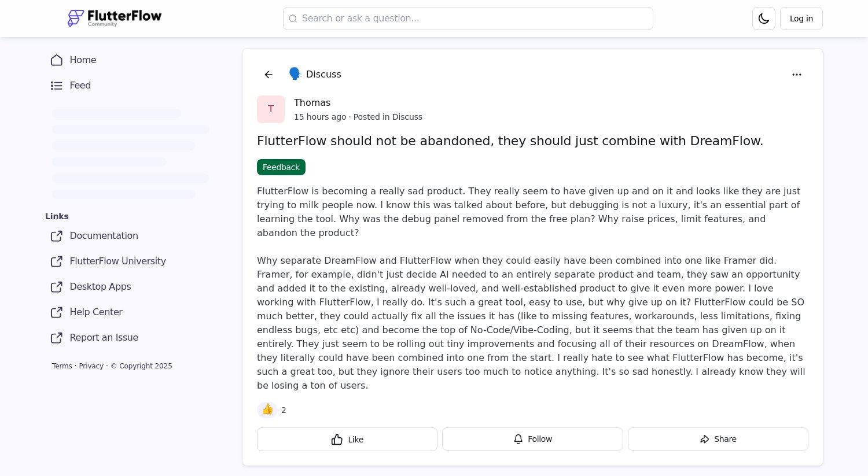Click the search question field
The height and width of the screenshot is (476, 868).
pos(468,18)
